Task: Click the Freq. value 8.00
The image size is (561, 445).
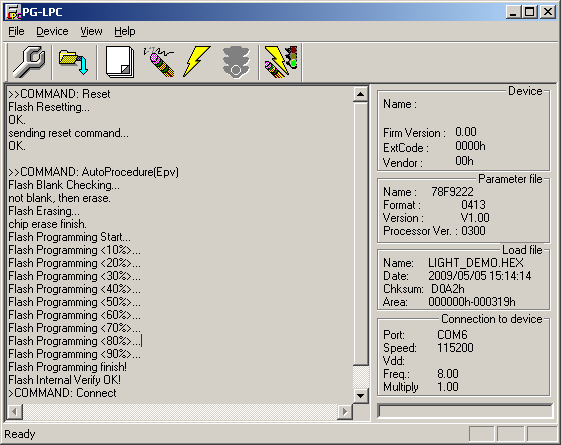Action: pos(448,374)
